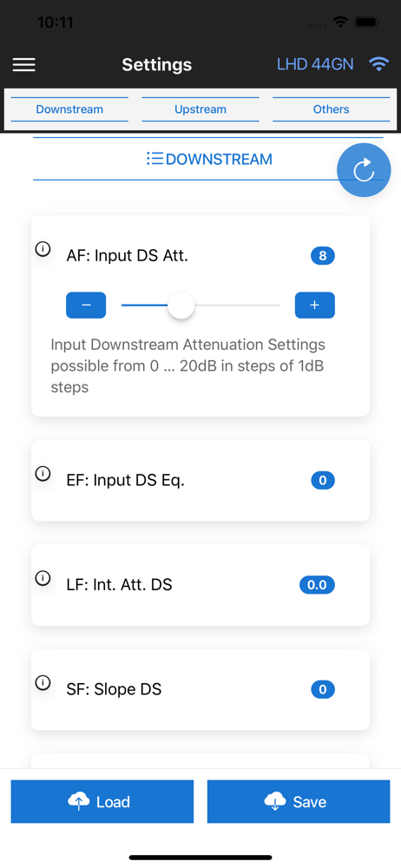This screenshot has height=868, width=401.
Task: Expand the EF: Input DS Eq. card
Action: [200, 481]
